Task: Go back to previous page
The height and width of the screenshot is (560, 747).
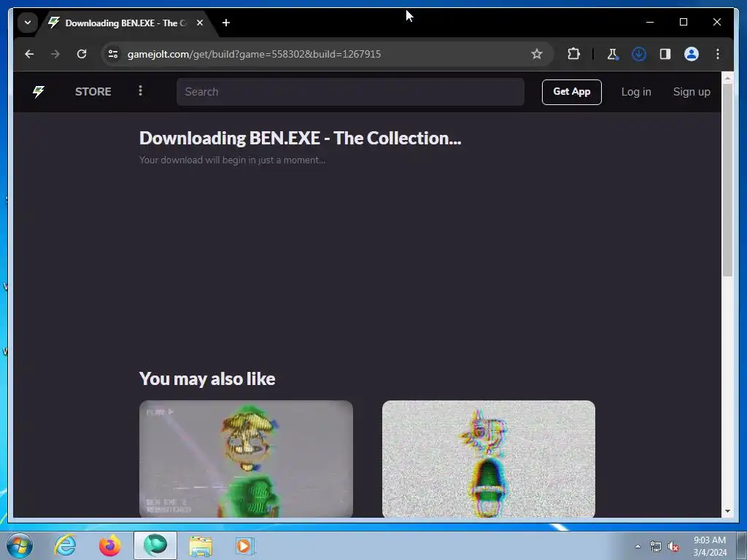Action: click(29, 54)
